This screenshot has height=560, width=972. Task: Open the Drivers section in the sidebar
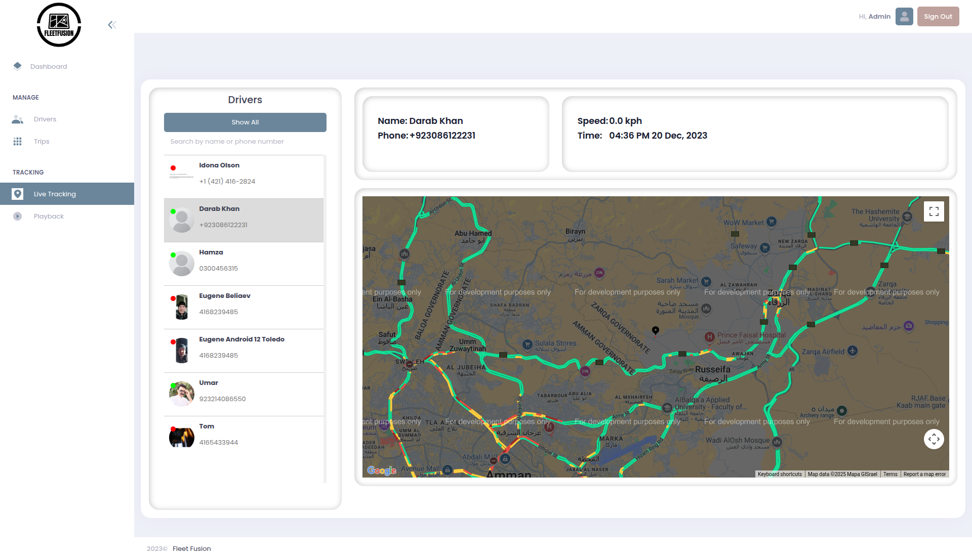(x=45, y=119)
